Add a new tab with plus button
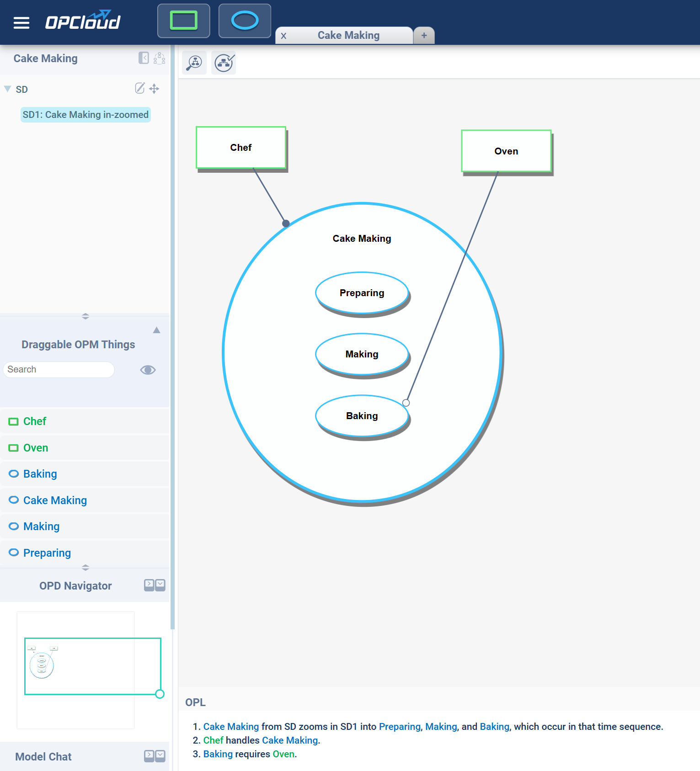The width and height of the screenshot is (700, 771). (x=424, y=36)
